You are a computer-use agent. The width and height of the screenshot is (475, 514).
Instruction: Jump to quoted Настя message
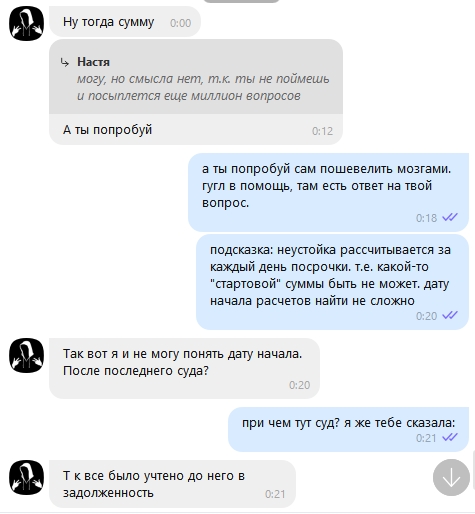pyautogui.click(x=196, y=77)
